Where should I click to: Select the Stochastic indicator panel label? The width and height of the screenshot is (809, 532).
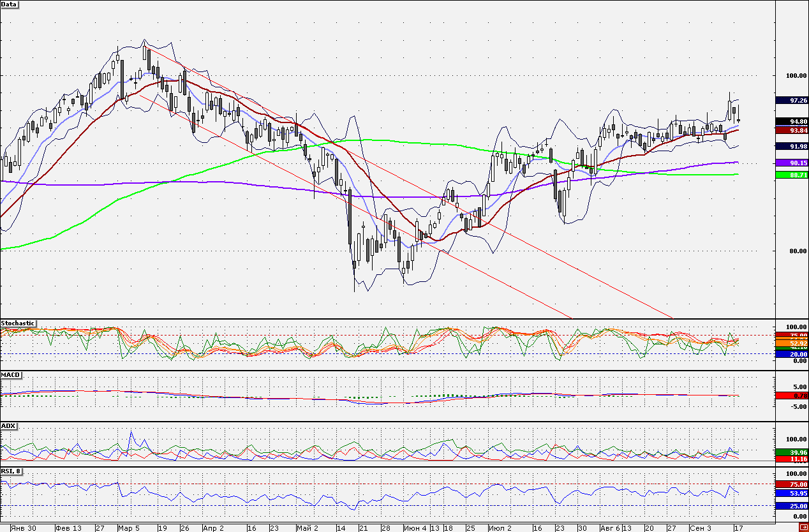click(x=18, y=323)
